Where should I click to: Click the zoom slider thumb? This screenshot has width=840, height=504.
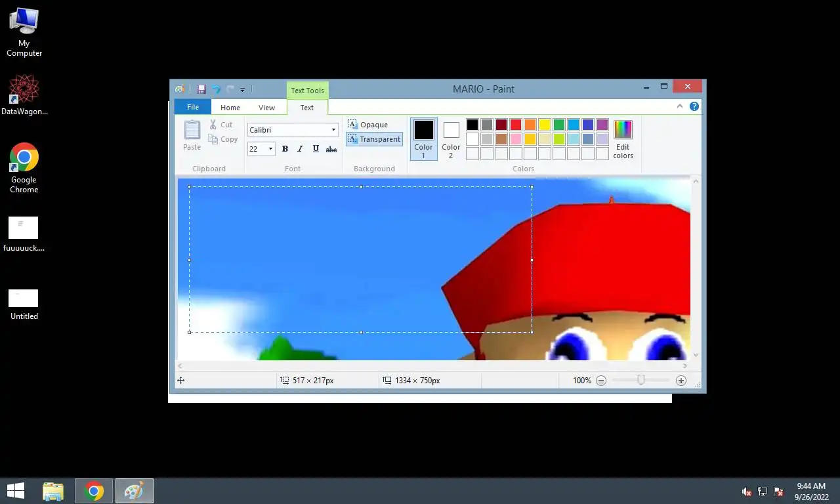pyautogui.click(x=641, y=380)
